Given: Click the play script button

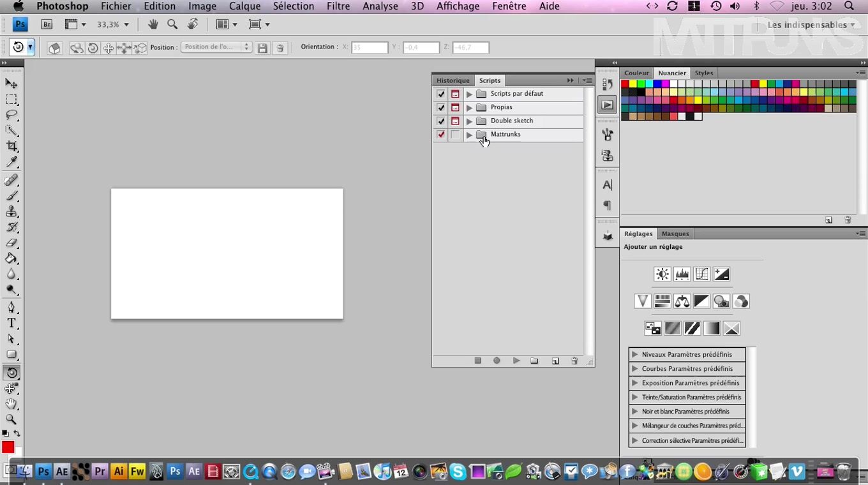Looking at the screenshot, I should click(x=516, y=361).
